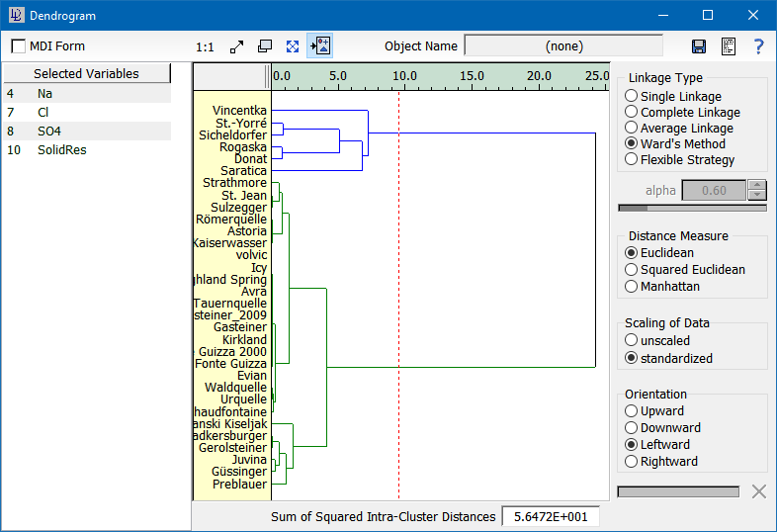Image resolution: width=777 pixels, height=532 pixels.
Task: Set data scaling to unscaled
Action: pos(632,341)
